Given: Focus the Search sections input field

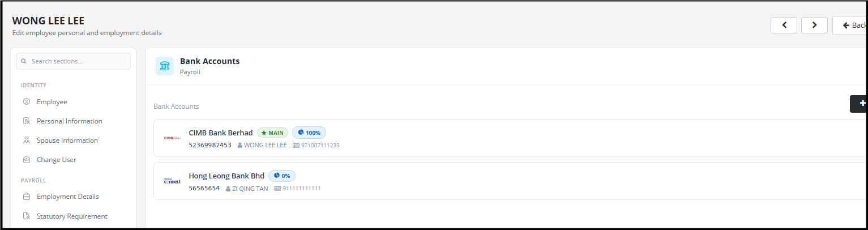Looking at the screenshot, I should 74,61.
